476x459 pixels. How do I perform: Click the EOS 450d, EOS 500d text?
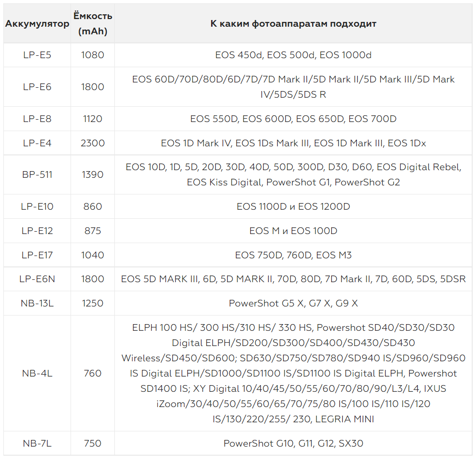266,55
